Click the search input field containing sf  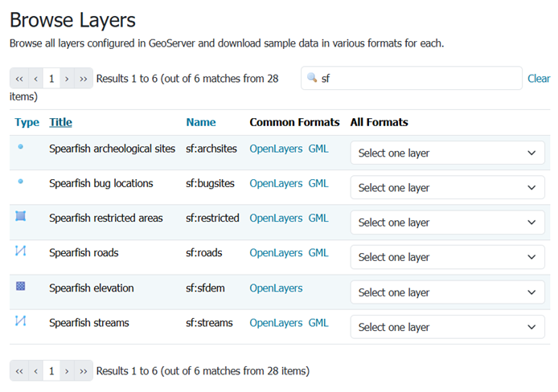(x=418, y=79)
